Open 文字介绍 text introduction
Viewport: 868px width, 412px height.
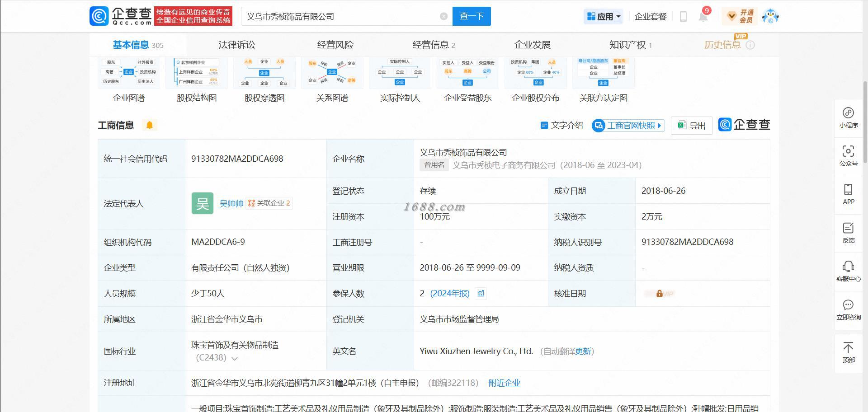561,125
